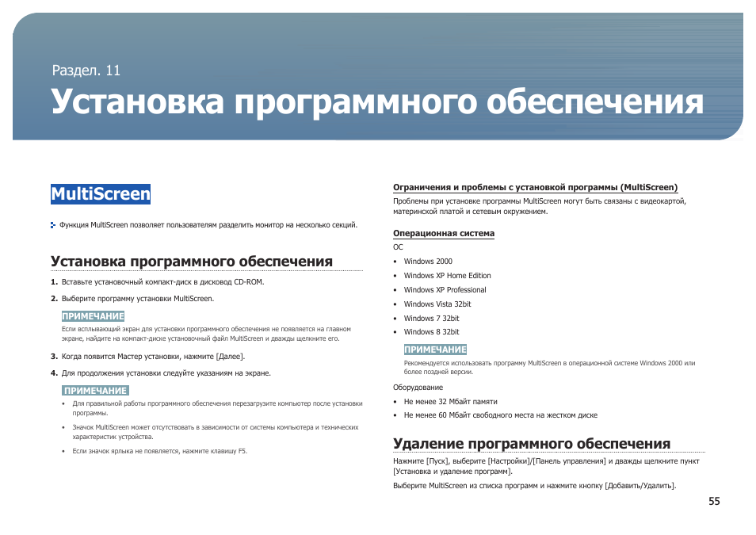Click the small blue icon before 'Функция MultiScreen'

tap(53, 225)
